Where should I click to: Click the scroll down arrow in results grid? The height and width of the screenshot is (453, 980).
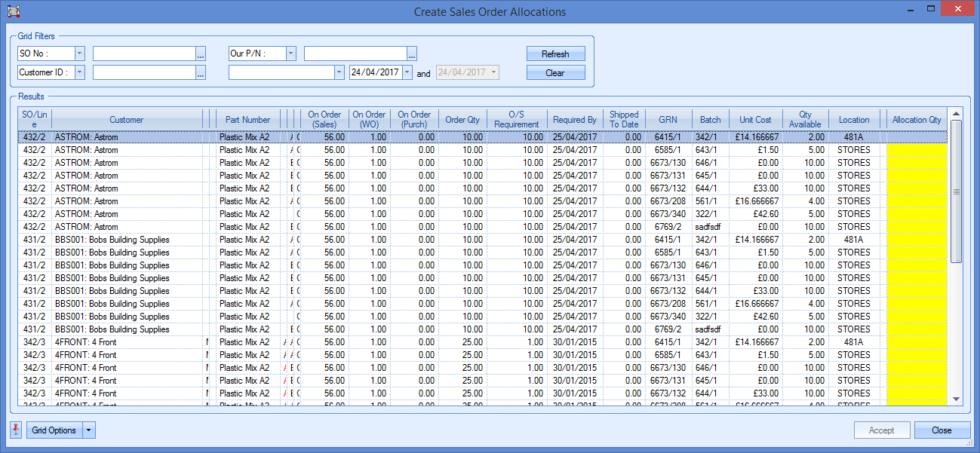tap(956, 399)
